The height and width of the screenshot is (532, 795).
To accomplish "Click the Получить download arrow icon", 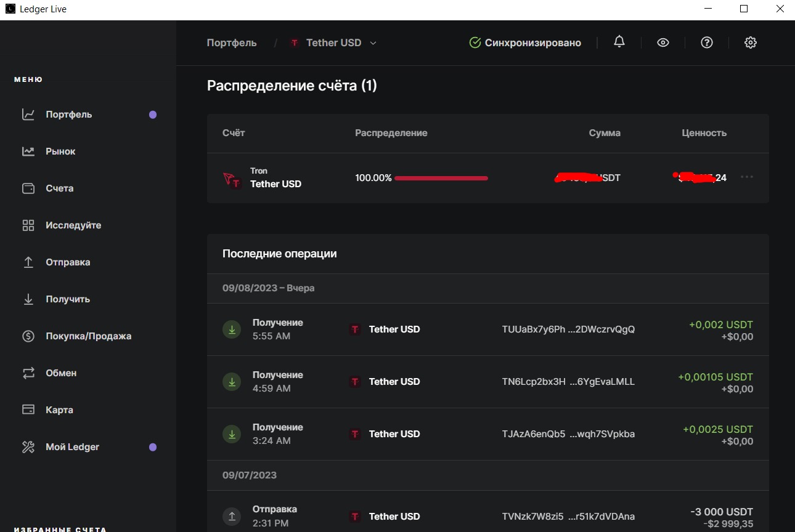I will coord(28,299).
